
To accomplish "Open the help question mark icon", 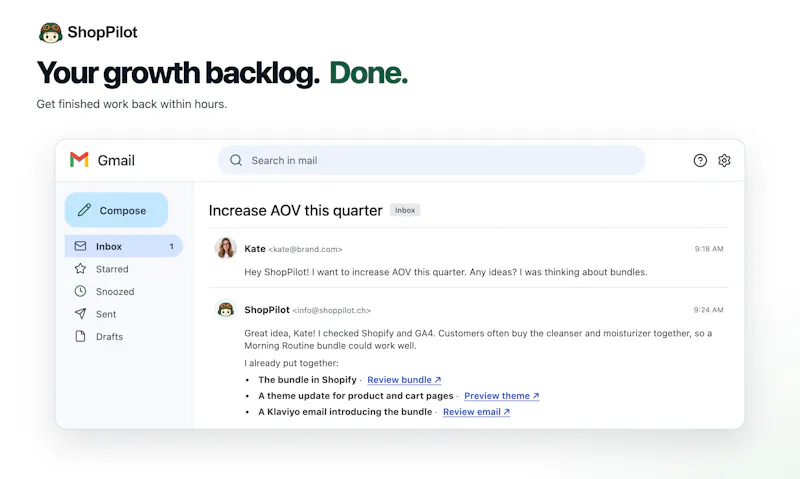I will 700,161.
